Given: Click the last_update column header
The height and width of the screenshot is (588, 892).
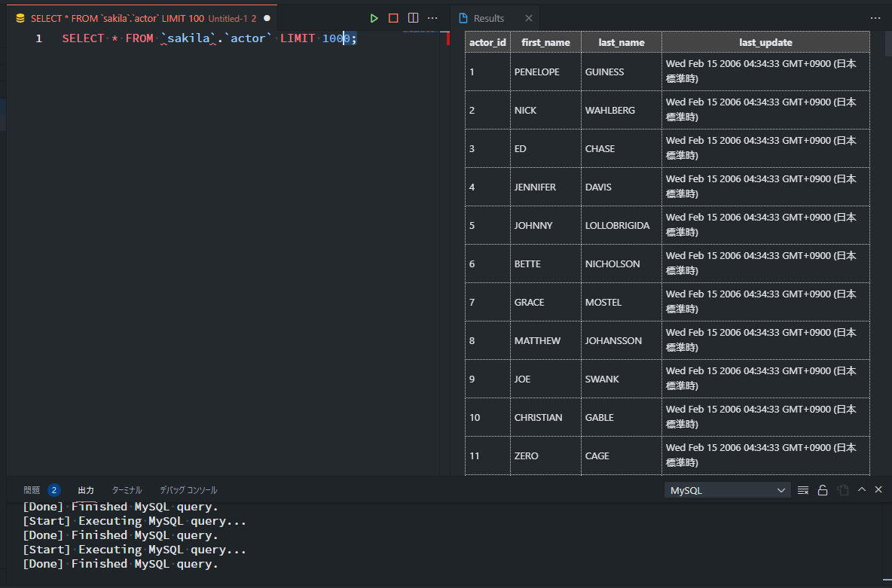Looking at the screenshot, I should click(765, 42).
